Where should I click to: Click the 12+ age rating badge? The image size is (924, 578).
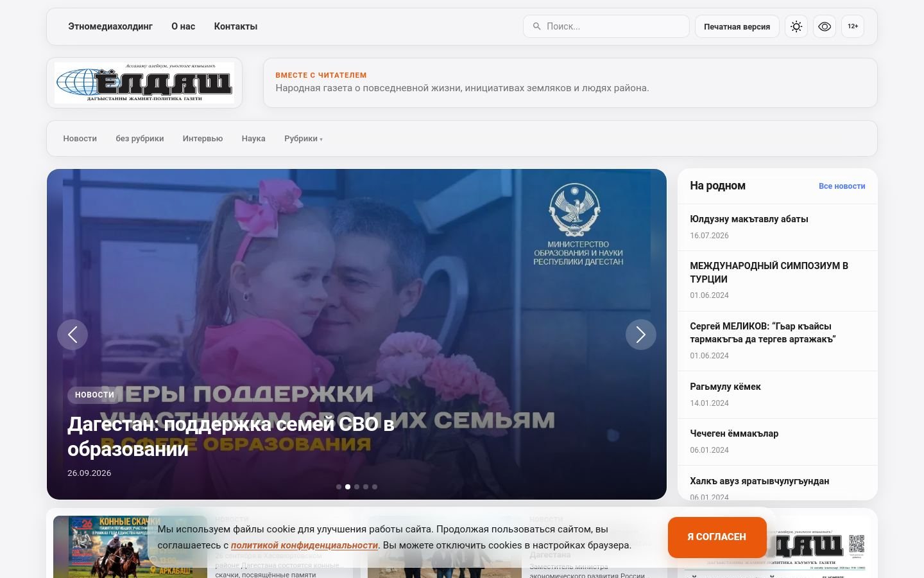(x=853, y=26)
